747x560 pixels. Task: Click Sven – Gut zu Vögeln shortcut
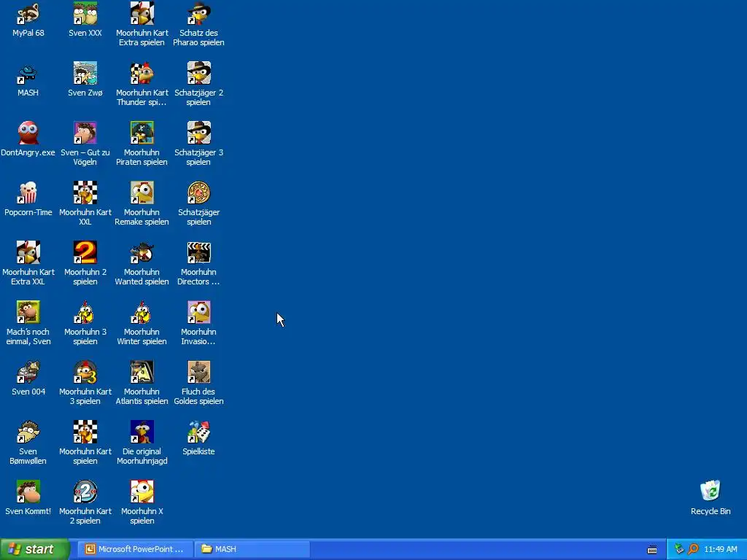85,133
